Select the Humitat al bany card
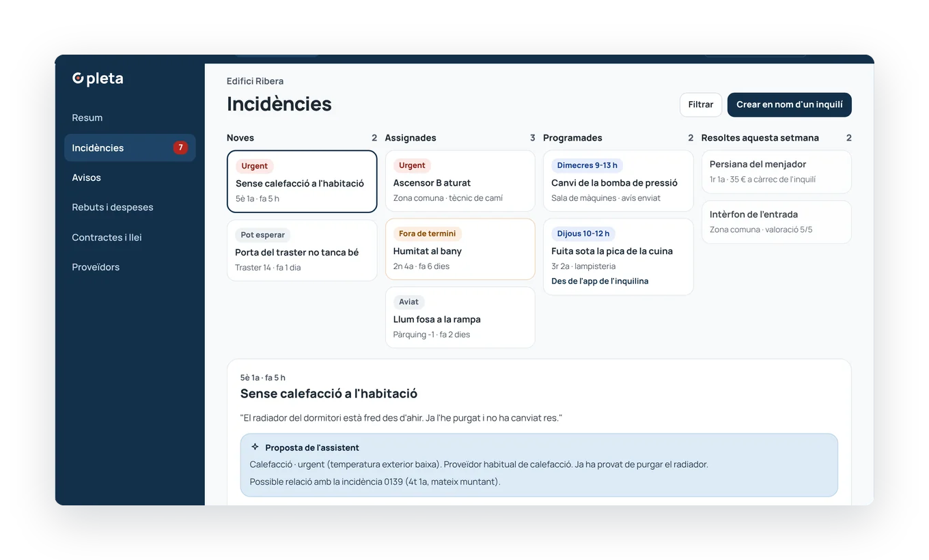This screenshot has height=560, width=929. point(460,249)
